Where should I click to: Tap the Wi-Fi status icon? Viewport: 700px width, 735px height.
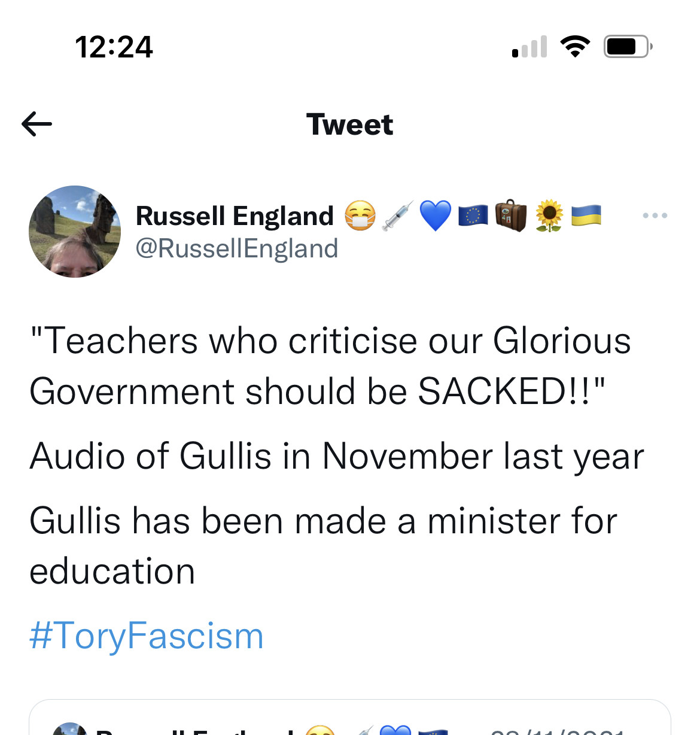[575, 46]
